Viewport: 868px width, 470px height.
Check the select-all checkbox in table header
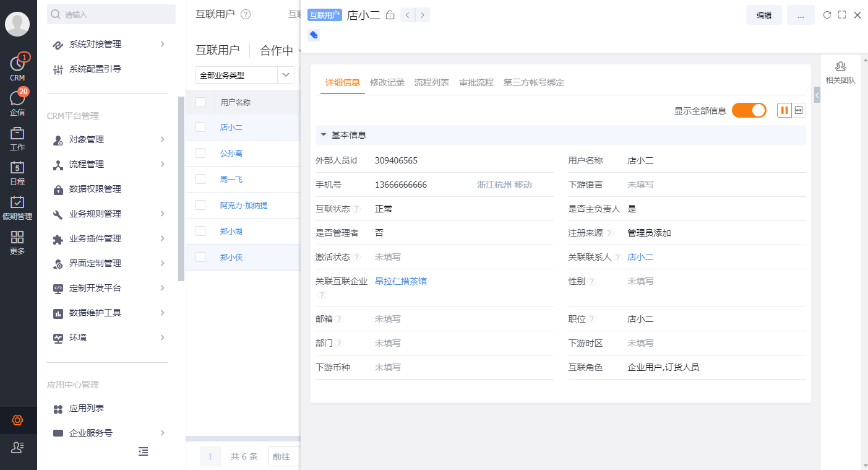coord(200,102)
